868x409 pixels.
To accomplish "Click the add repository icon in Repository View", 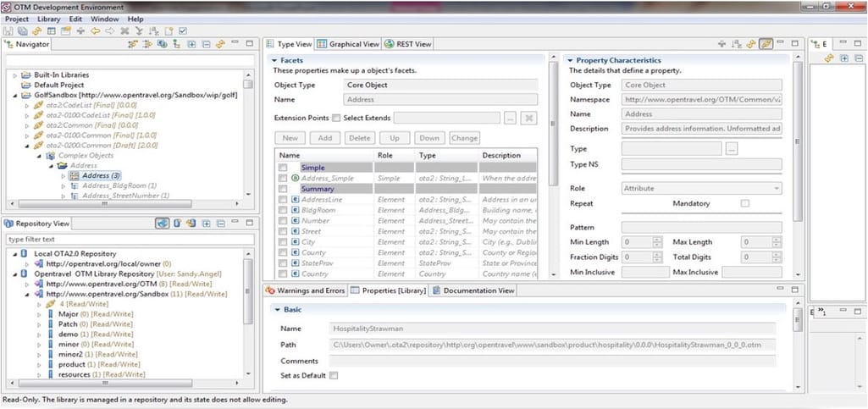I will (177, 224).
